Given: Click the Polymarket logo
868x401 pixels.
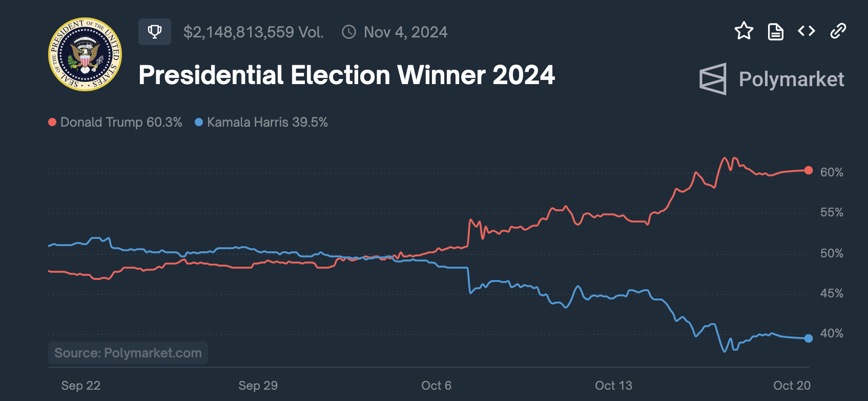Looking at the screenshot, I should (x=772, y=79).
